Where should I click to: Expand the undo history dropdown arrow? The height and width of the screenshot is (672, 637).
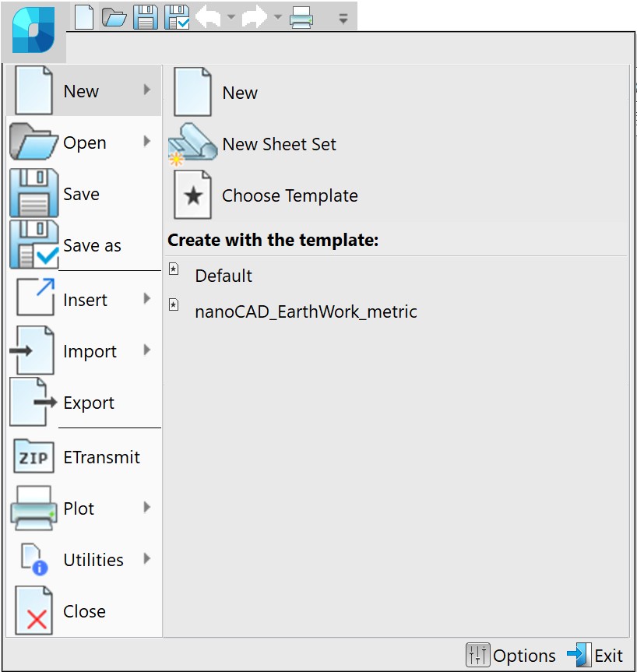(x=231, y=17)
